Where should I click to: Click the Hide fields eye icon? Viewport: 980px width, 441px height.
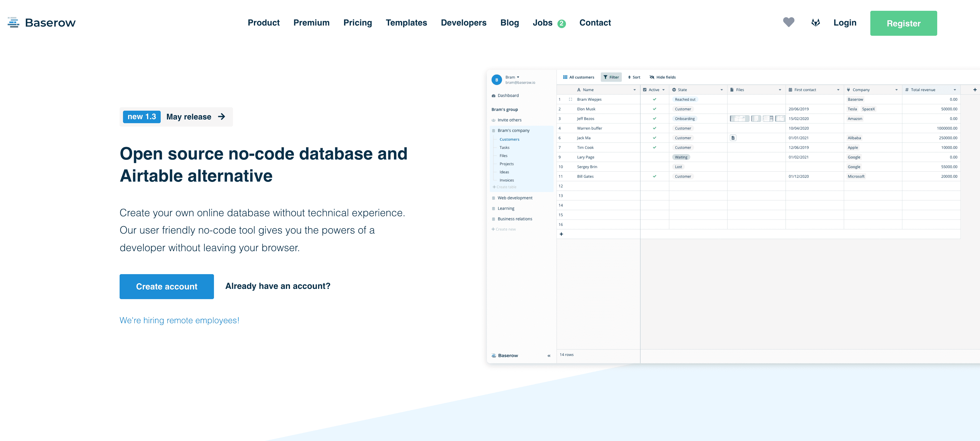652,77
